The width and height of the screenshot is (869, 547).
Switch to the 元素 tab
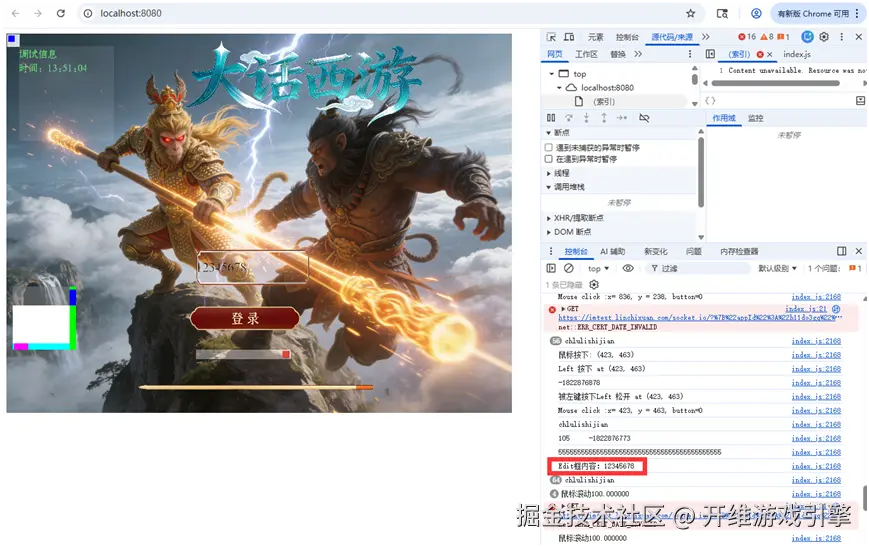595,37
